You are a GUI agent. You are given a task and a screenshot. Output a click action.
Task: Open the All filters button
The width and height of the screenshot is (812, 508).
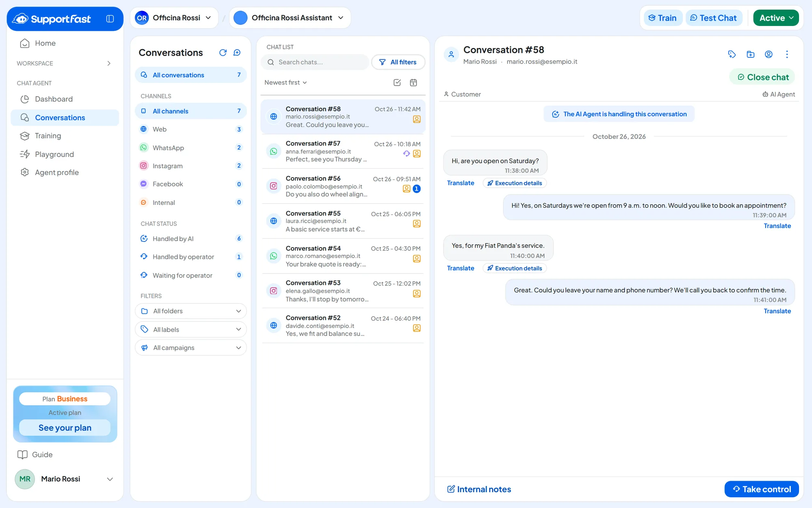tap(398, 62)
